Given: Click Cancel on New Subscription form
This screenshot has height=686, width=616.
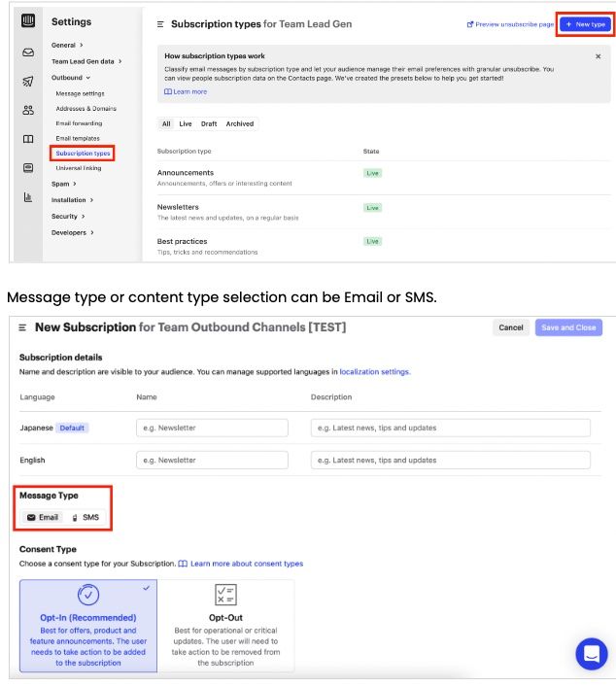Looking at the screenshot, I should (511, 327).
